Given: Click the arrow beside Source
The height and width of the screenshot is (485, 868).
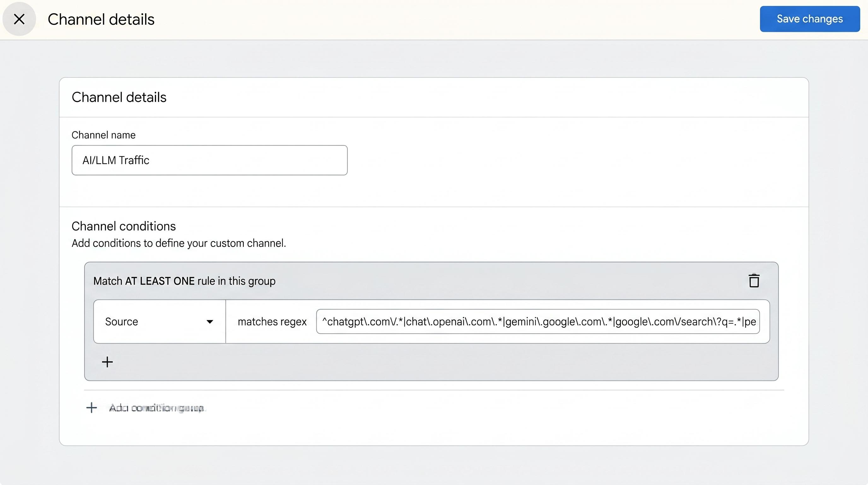Looking at the screenshot, I should tap(209, 322).
